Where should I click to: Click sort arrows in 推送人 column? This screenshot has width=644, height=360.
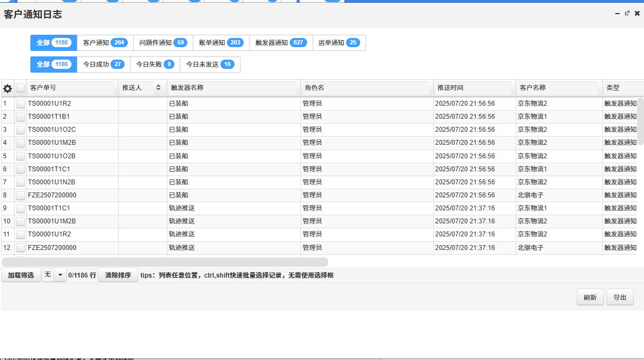click(x=158, y=87)
